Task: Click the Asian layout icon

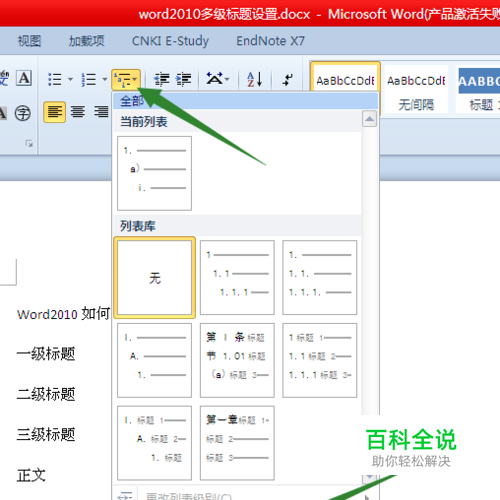Action: [214, 80]
